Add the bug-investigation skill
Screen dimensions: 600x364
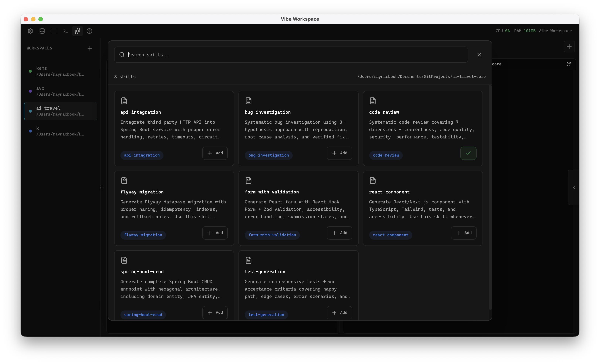click(339, 153)
